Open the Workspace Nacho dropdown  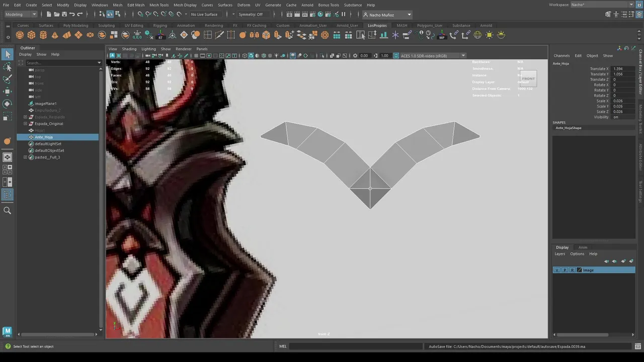click(602, 5)
